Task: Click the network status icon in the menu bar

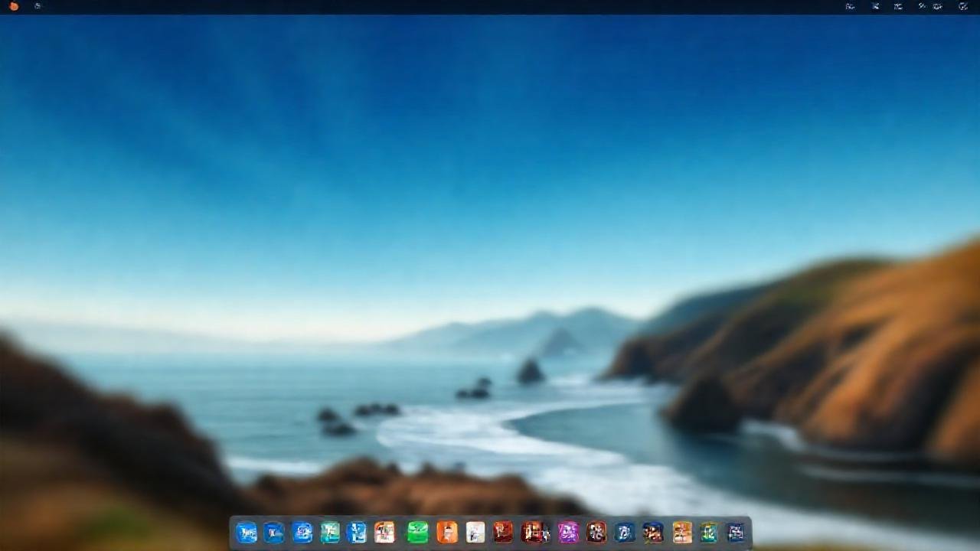Action: coord(875,6)
